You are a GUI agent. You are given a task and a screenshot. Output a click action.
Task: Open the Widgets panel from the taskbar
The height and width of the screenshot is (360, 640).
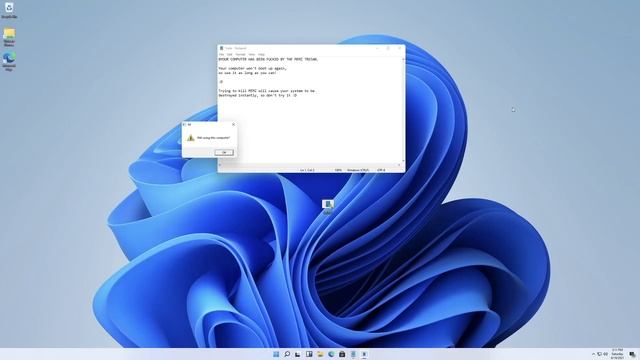point(309,354)
